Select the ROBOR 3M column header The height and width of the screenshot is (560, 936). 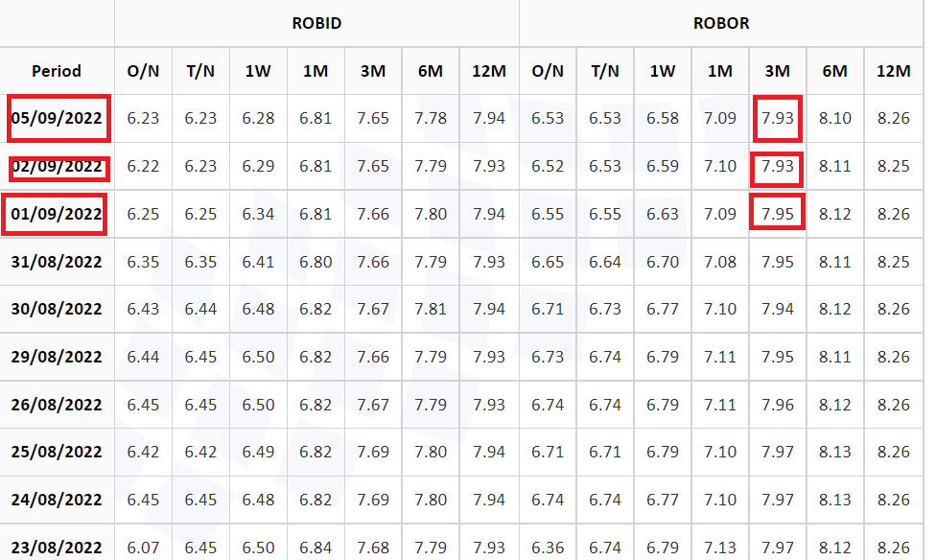tap(777, 71)
